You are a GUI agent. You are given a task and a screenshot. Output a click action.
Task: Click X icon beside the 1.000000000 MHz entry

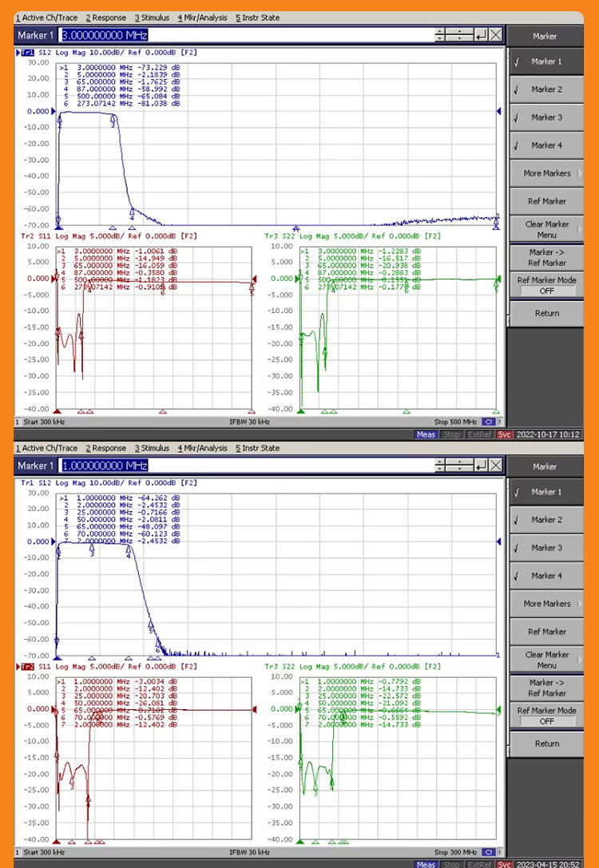(x=496, y=466)
